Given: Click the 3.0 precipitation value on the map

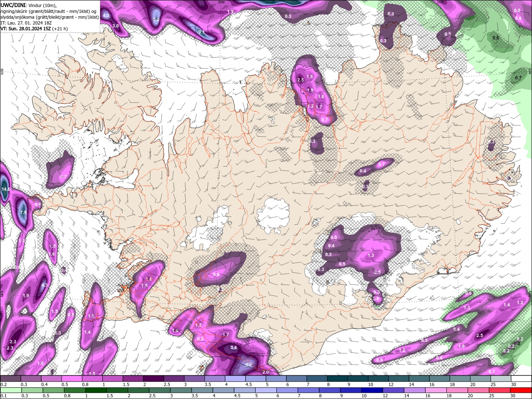Looking at the screenshot, I should 116,26.
